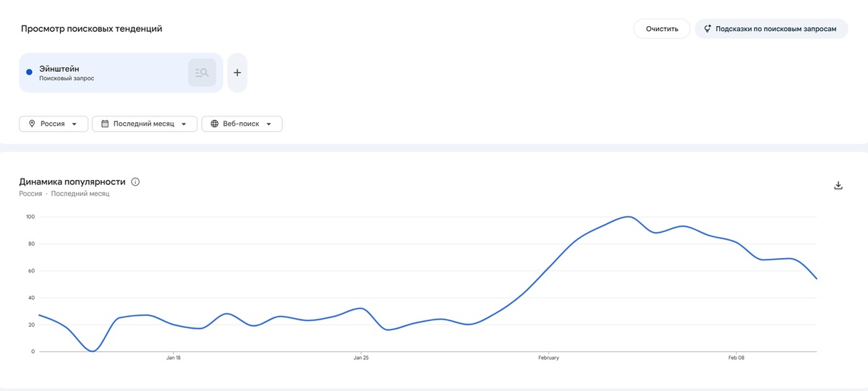Click the info icon beside Динамика популярности
Image resolution: width=868 pixels, height=391 pixels.
[135, 182]
